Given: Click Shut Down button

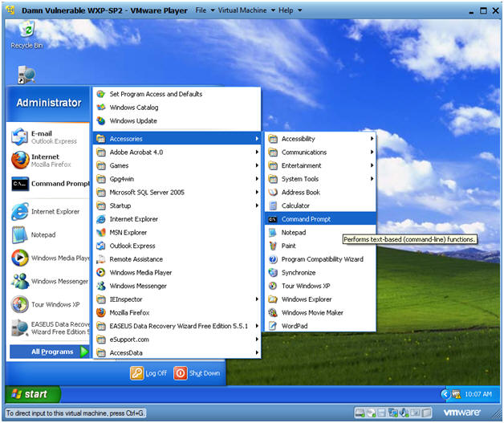Looking at the screenshot, I should point(197,373).
